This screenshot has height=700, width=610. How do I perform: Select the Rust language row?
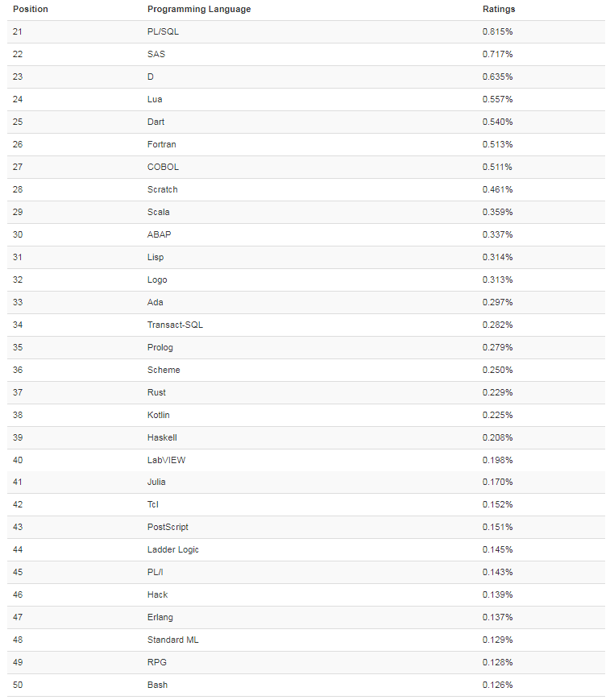(156, 392)
